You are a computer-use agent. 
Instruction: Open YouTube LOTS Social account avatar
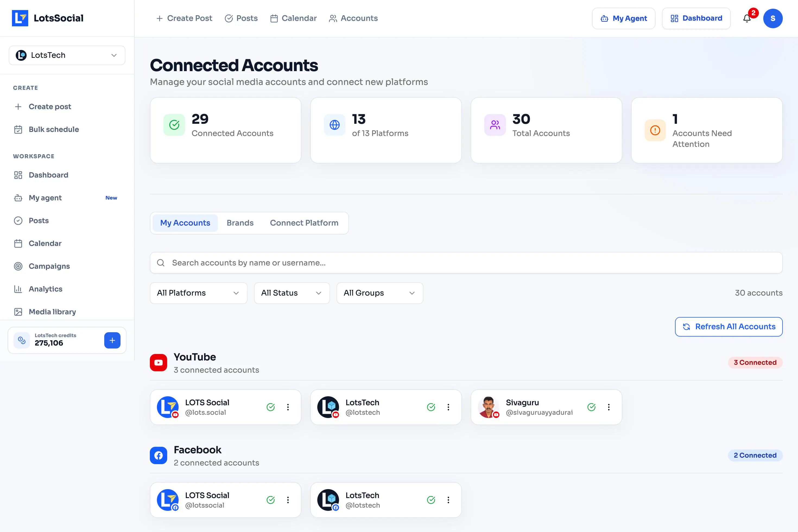tap(168, 407)
